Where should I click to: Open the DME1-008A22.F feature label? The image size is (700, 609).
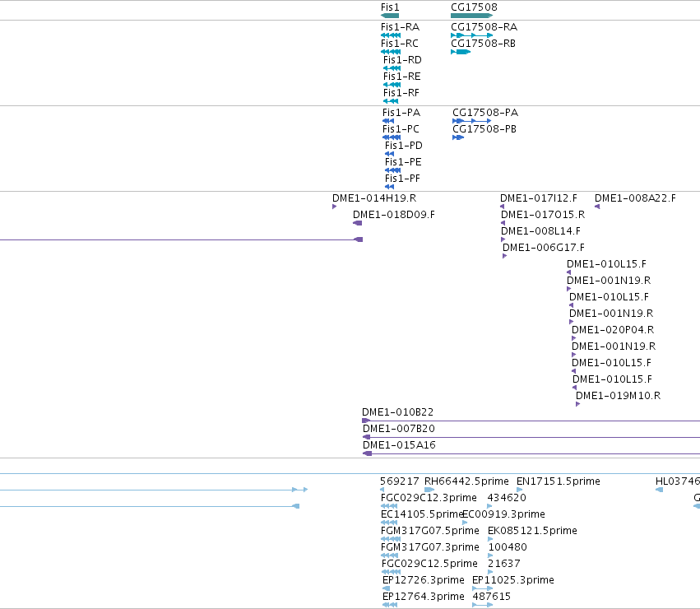[x=635, y=198]
